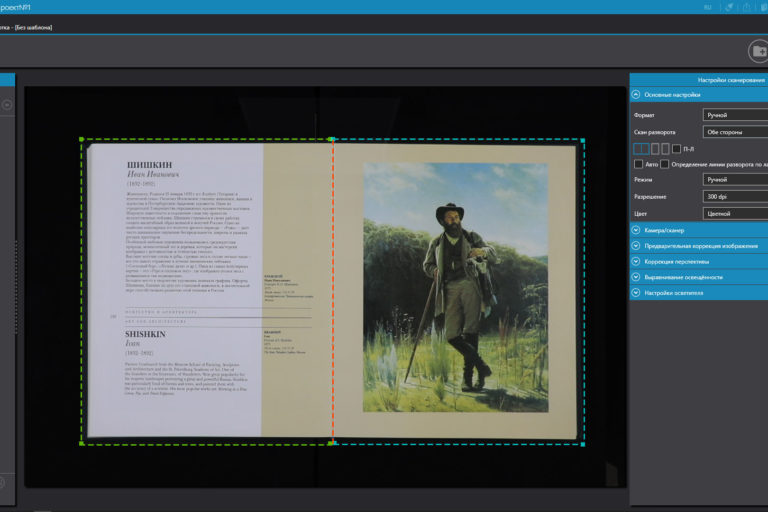Click the RU language indicator
Viewport: 768px width, 512px height.
pos(708,7)
